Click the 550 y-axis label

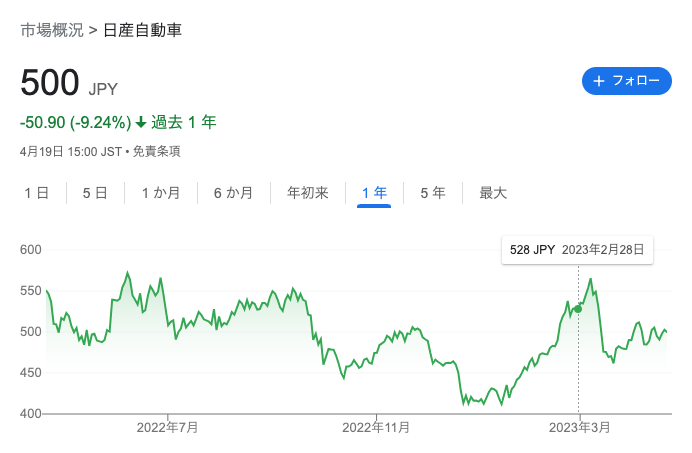tap(30, 291)
